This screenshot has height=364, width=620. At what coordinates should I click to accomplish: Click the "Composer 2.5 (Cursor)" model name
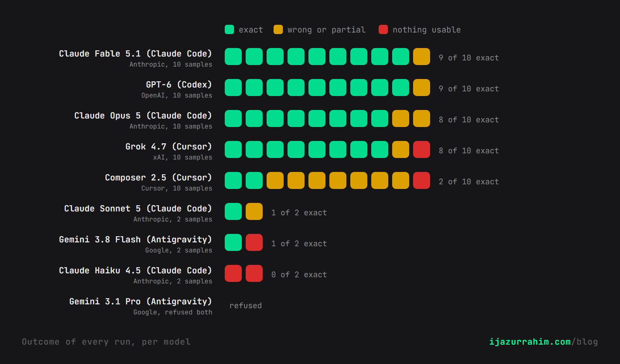pyautogui.click(x=158, y=177)
